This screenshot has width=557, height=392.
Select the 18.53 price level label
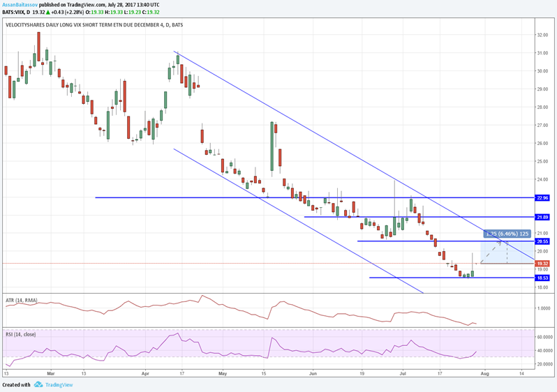click(542, 278)
